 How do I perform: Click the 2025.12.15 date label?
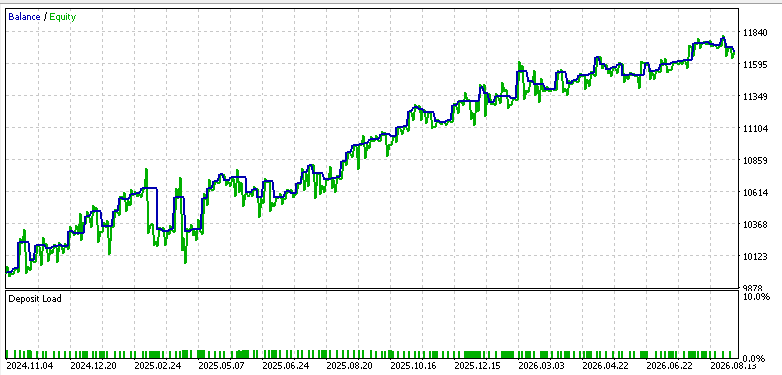point(476,366)
